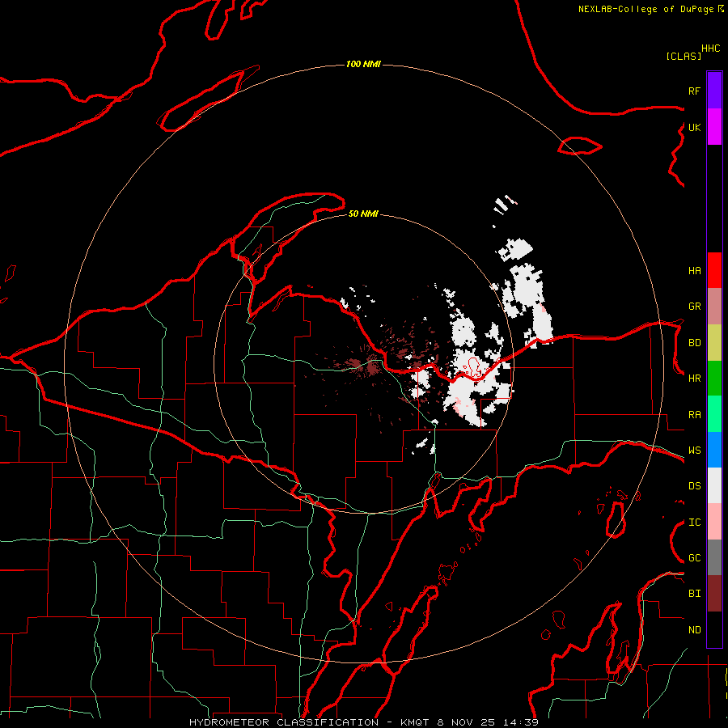
Task: Click the IC legend label
Action: pos(694,523)
